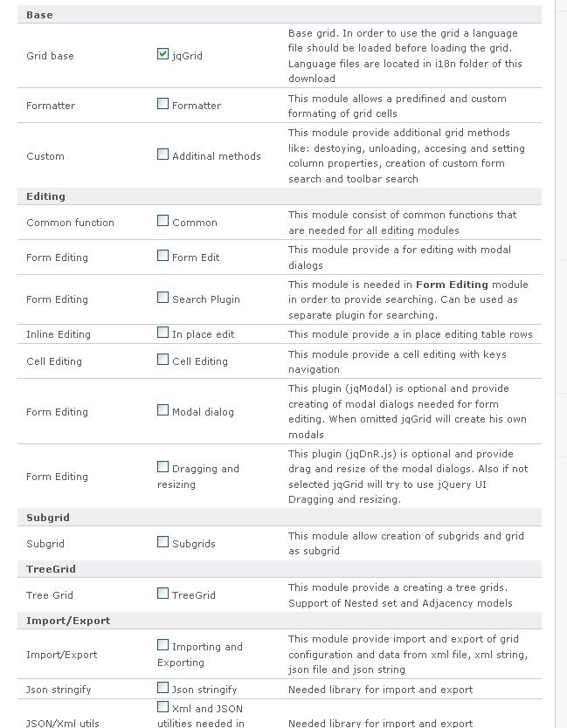Click the Editing section header
The height and width of the screenshot is (728, 567).
(45, 196)
